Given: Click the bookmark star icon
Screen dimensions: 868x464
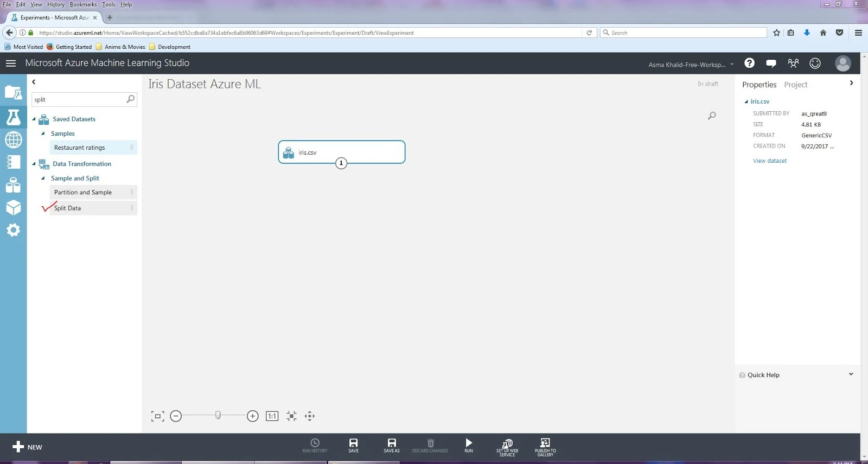Looking at the screenshot, I should click(x=776, y=33).
